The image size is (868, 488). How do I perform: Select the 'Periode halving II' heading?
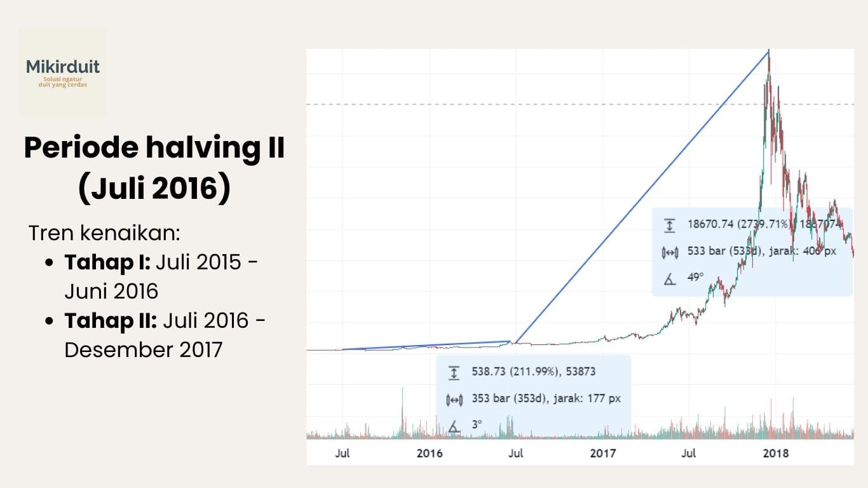pos(154,148)
